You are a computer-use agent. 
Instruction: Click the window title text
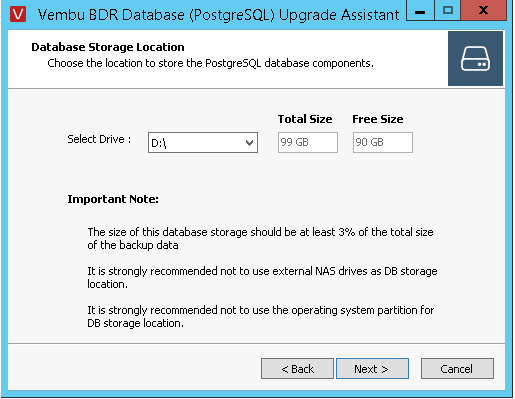(218, 15)
